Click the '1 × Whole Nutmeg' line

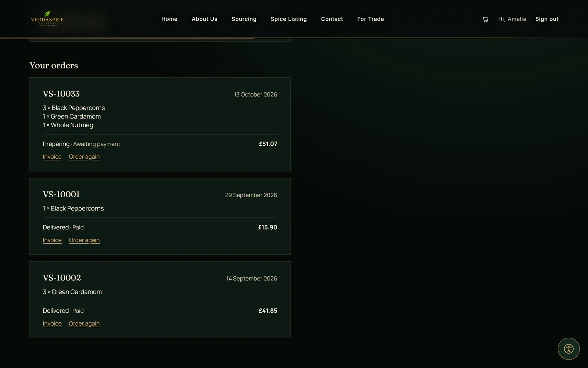point(68,125)
